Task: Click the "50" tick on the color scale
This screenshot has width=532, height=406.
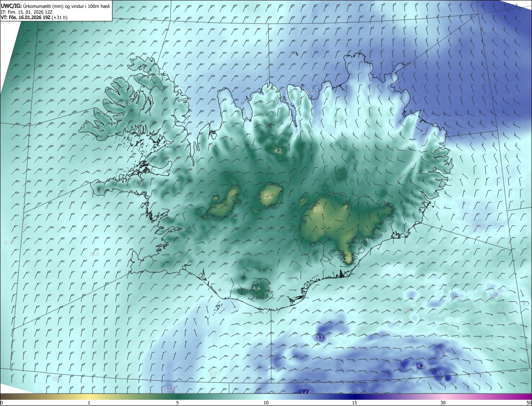Action: point(529,403)
